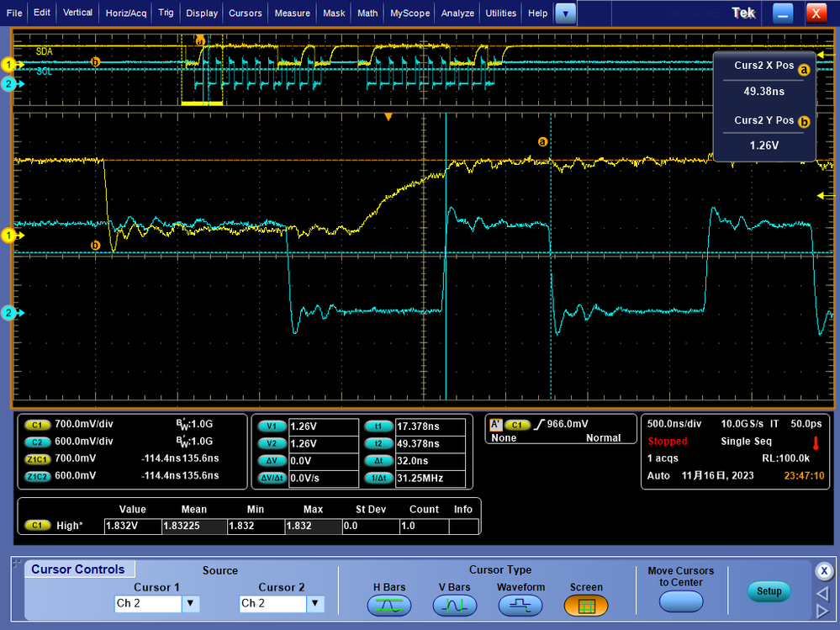This screenshot has width=840, height=630.
Task: Click the t2 value 49.378ns
Action: (x=431, y=443)
